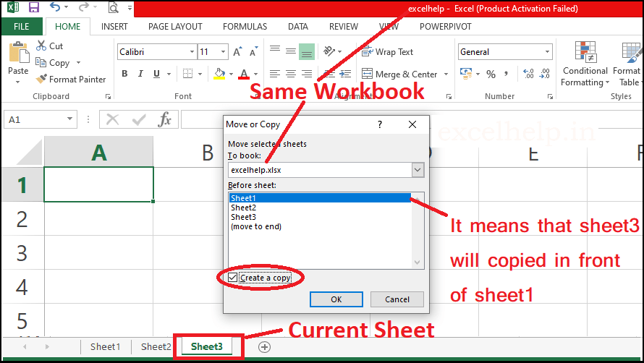Switch to the INSERT tab
644x363 pixels.
(x=114, y=27)
